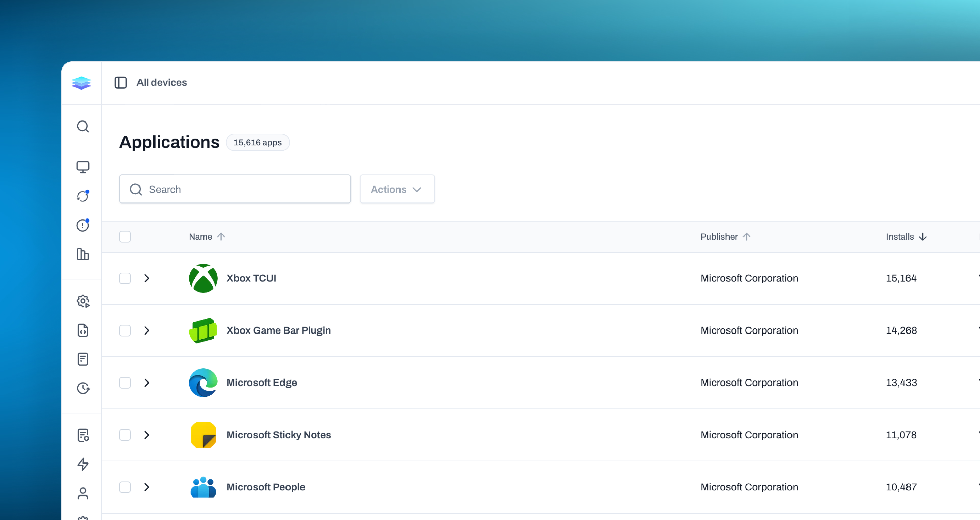Open the Microsoft Sticky Notes name
This screenshot has width=980, height=520.
point(279,435)
